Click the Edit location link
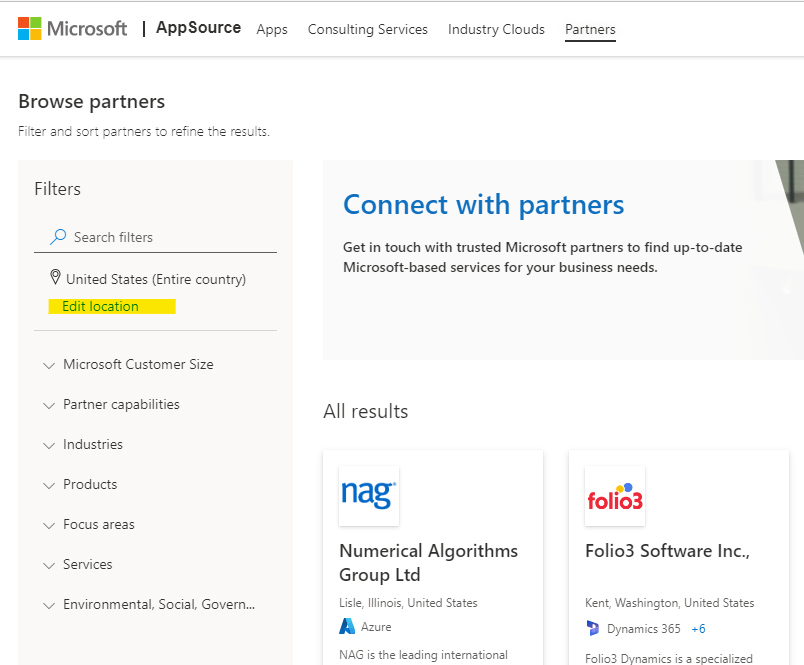The height and width of the screenshot is (665, 804). (100, 306)
